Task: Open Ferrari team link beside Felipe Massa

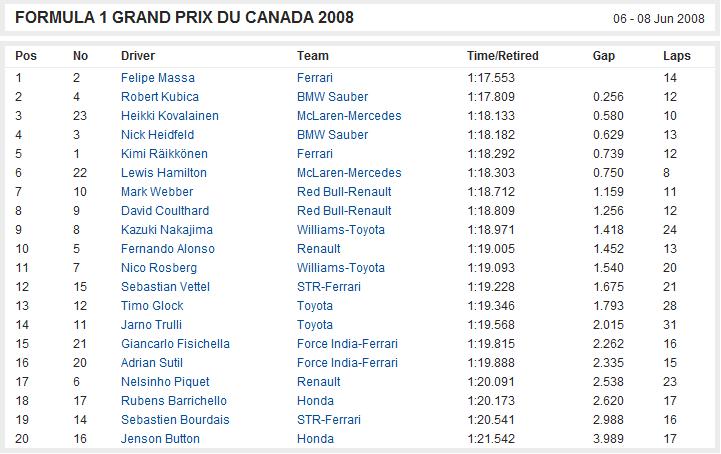Action: 315,78
